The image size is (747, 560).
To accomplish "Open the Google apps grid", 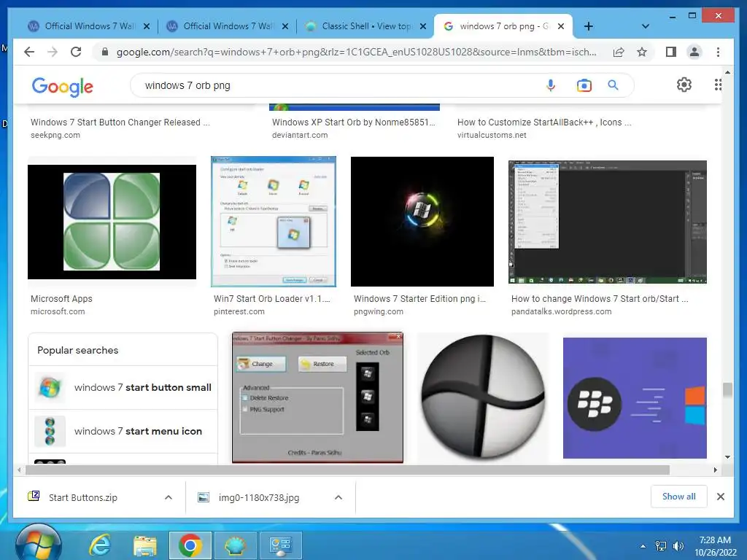I will pos(718,85).
